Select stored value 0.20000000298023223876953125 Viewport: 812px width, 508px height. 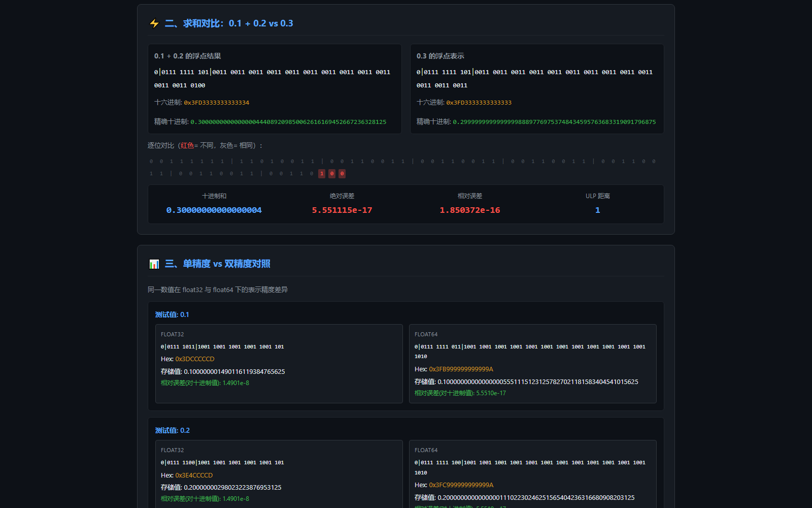(x=232, y=488)
